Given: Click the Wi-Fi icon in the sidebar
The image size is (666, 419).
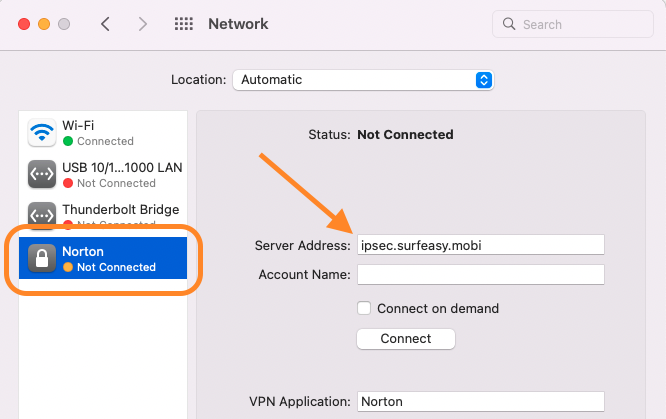Looking at the screenshot, I should click(x=42, y=133).
